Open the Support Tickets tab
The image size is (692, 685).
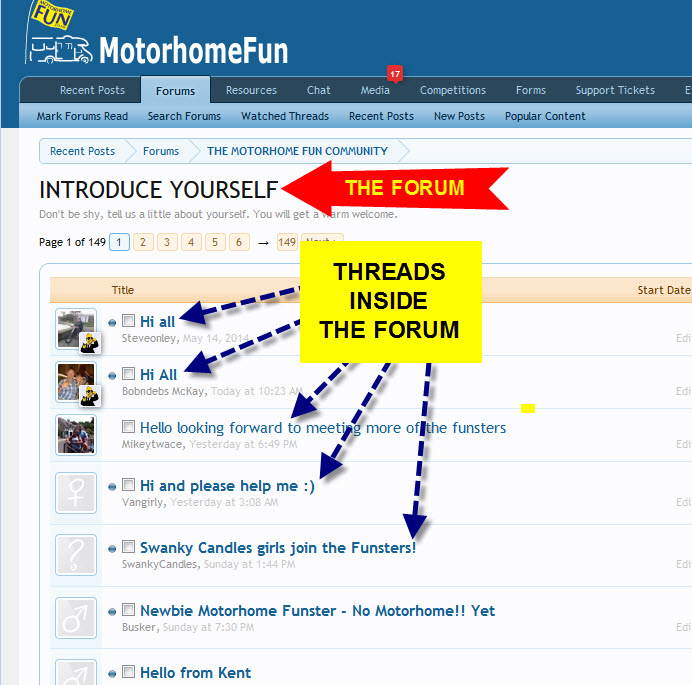(x=615, y=90)
